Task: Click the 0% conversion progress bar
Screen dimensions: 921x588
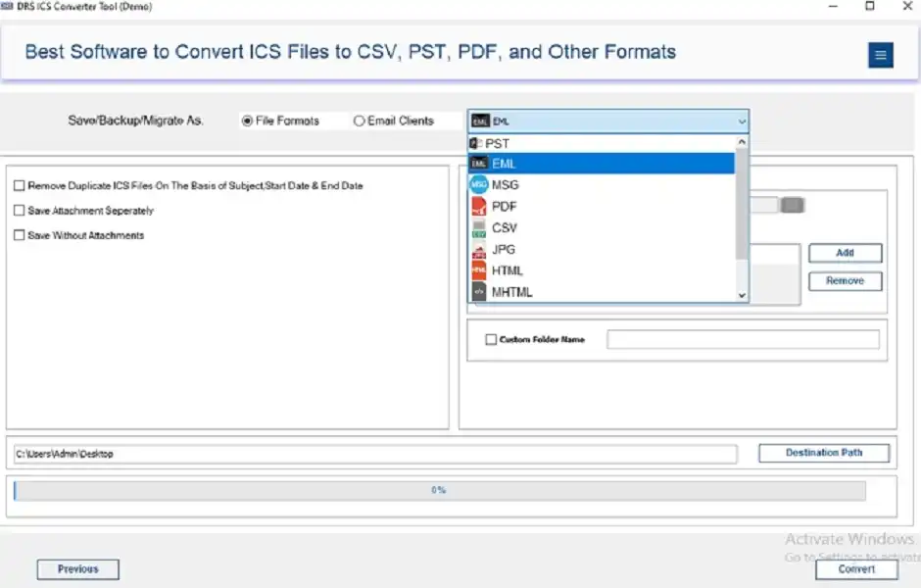Action: point(439,490)
